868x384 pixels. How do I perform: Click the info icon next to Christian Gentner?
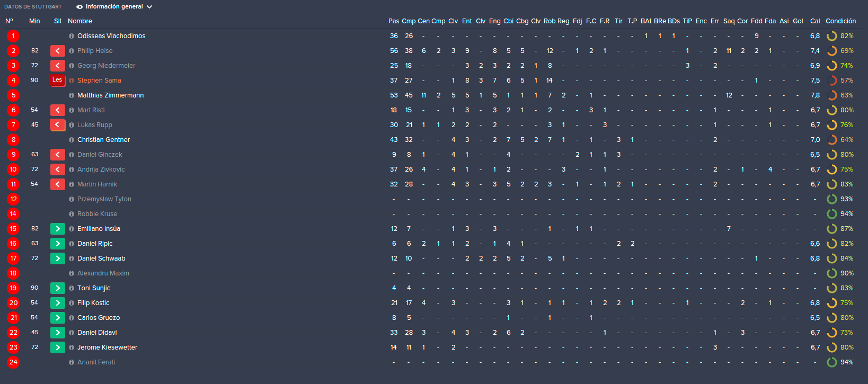tap(72, 140)
